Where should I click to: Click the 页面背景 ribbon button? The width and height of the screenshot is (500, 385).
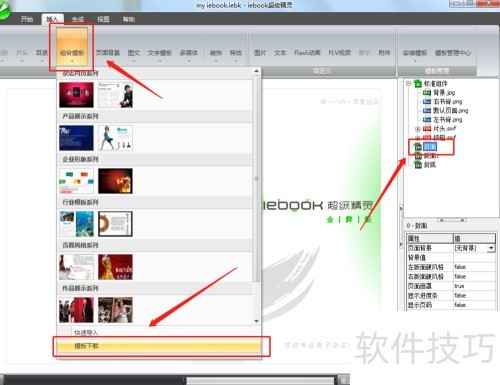tap(108, 53)
